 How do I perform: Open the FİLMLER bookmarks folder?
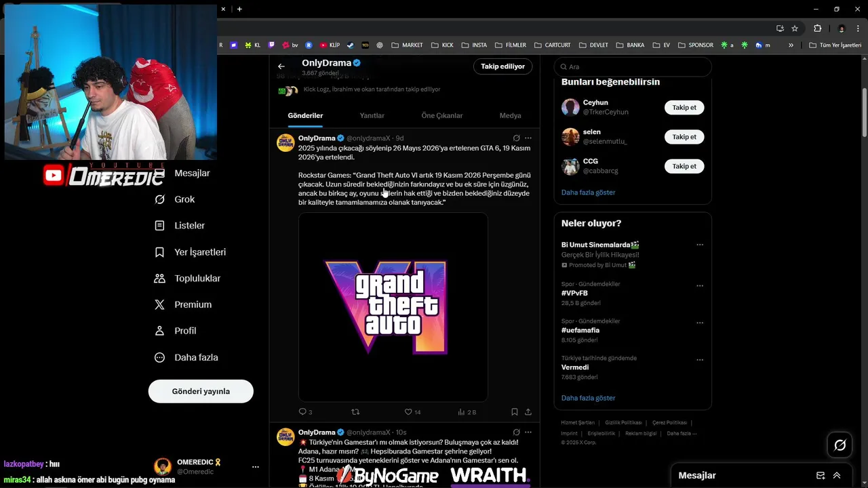click(x=511, y=45)
